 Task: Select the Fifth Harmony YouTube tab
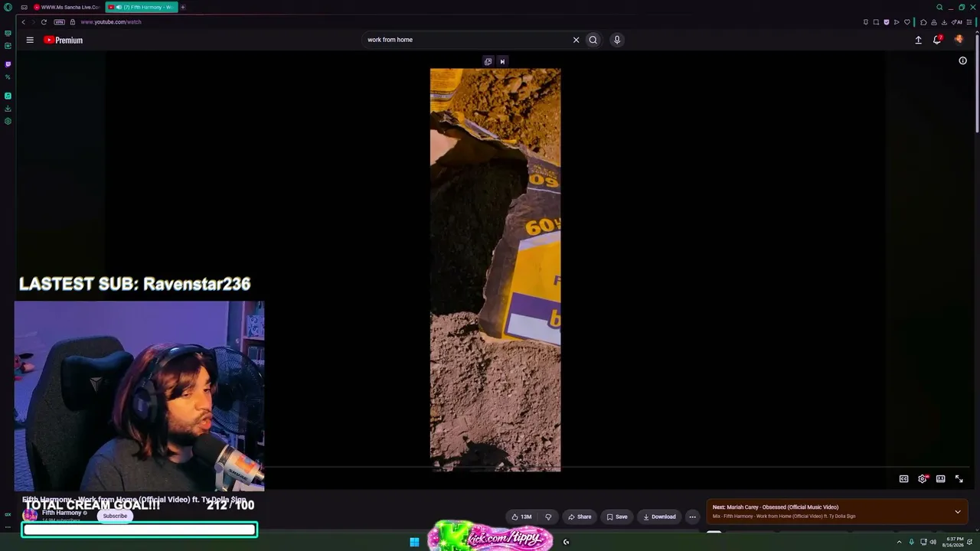(x=142, y=7)
